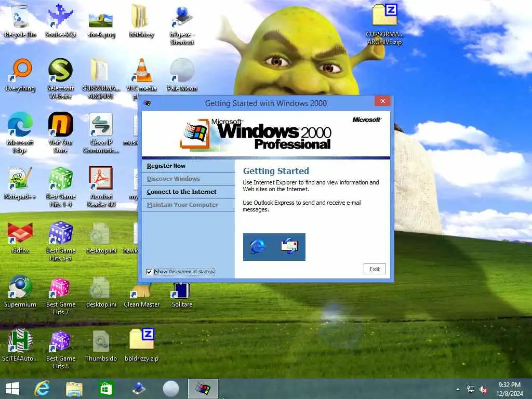The height and width of the screenshot is (399, 532).
Task: Select the Acrobat Reader 4.0 icon
Action: point(101,187)
